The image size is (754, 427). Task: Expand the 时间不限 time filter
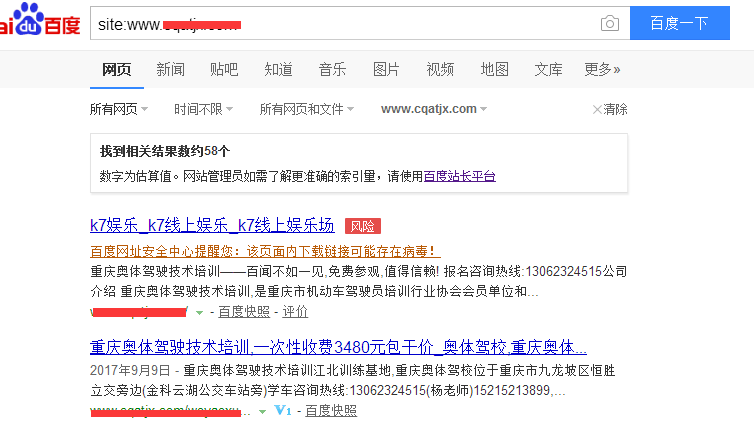point(203,109)
